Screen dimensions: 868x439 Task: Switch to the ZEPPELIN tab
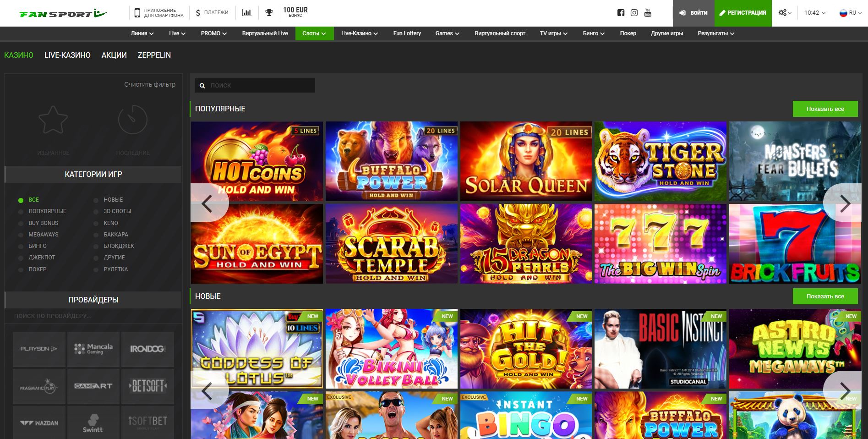pyautogui.click(x=154, y=55)
